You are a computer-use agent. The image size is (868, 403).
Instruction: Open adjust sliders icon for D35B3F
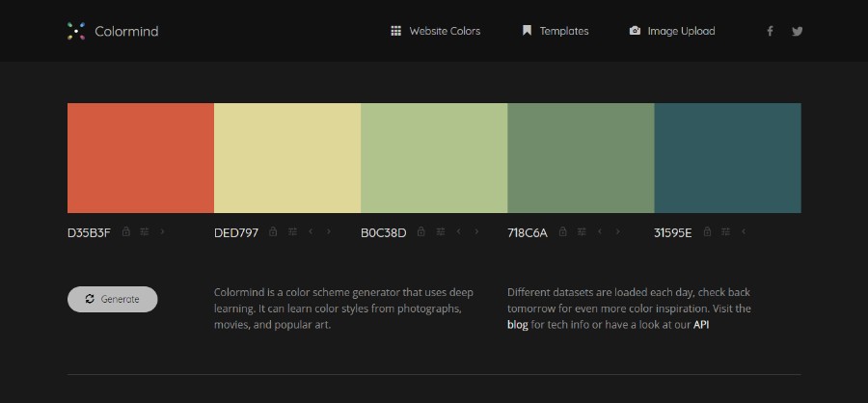pyautogui.click(x=145, y=232)
